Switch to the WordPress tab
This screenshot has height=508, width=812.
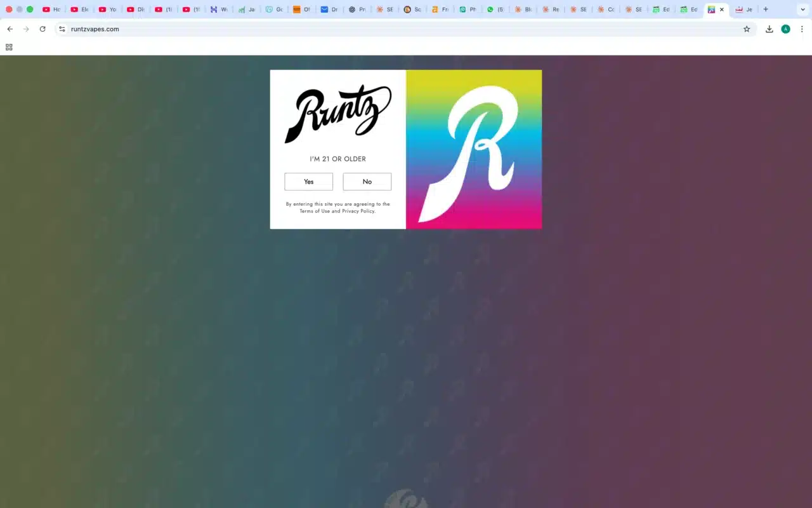pos(219,10)
